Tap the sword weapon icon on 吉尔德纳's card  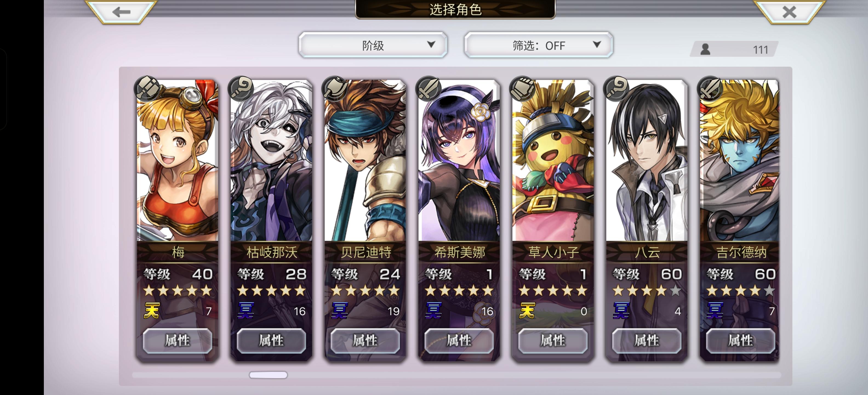pos(710,88)
